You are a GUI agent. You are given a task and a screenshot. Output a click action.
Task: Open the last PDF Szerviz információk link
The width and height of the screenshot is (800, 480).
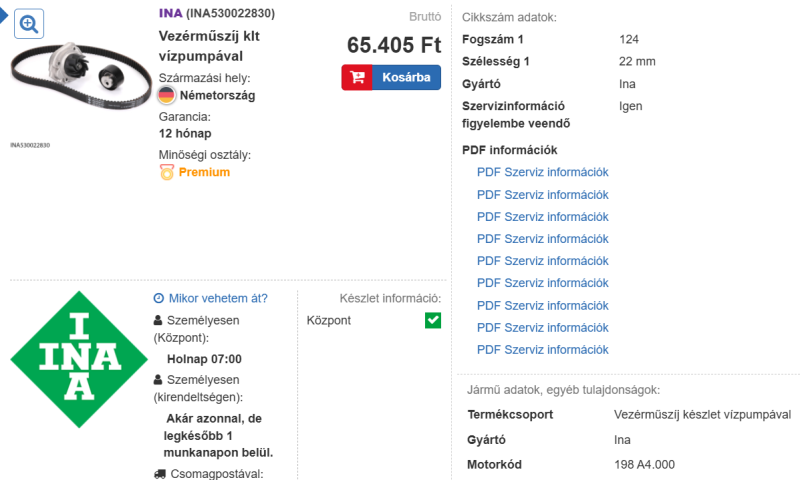point(542,350)
